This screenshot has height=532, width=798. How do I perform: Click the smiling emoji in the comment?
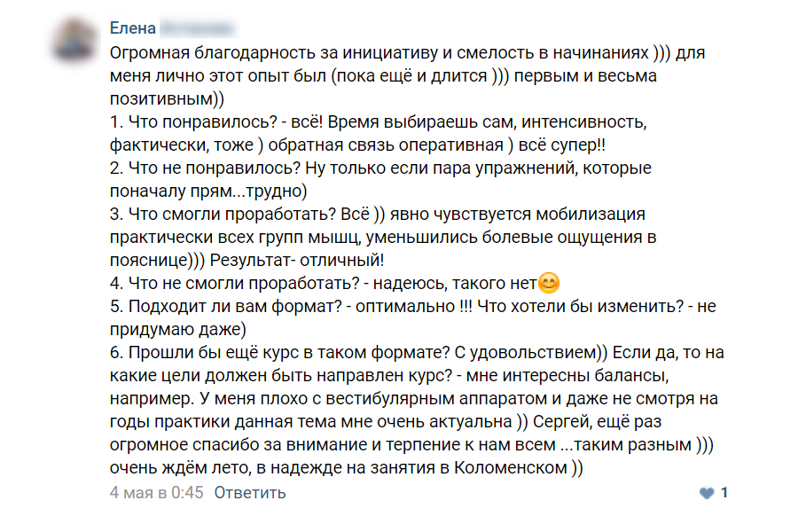point(550,284)
